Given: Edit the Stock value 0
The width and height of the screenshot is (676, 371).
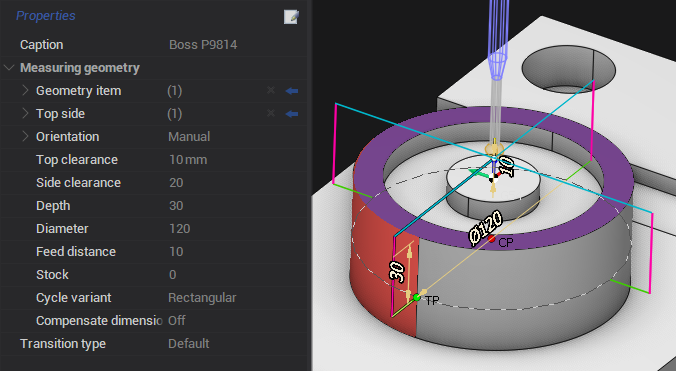Looking at the screenshot, I should click(x=172, y=275).
